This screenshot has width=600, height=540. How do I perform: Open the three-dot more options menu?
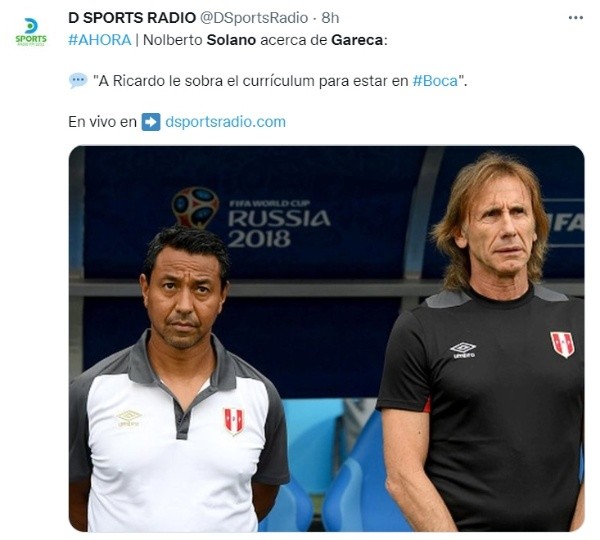pos(576,18)
